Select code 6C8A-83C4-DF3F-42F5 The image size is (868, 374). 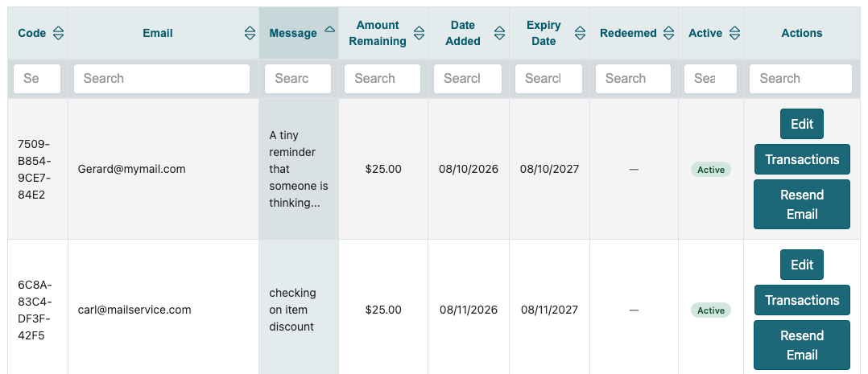tap(35, 310)
